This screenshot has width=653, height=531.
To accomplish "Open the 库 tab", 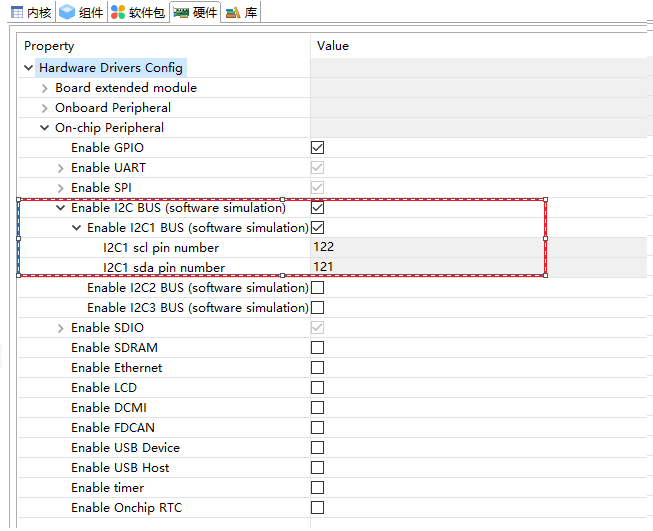I will 250,12.
